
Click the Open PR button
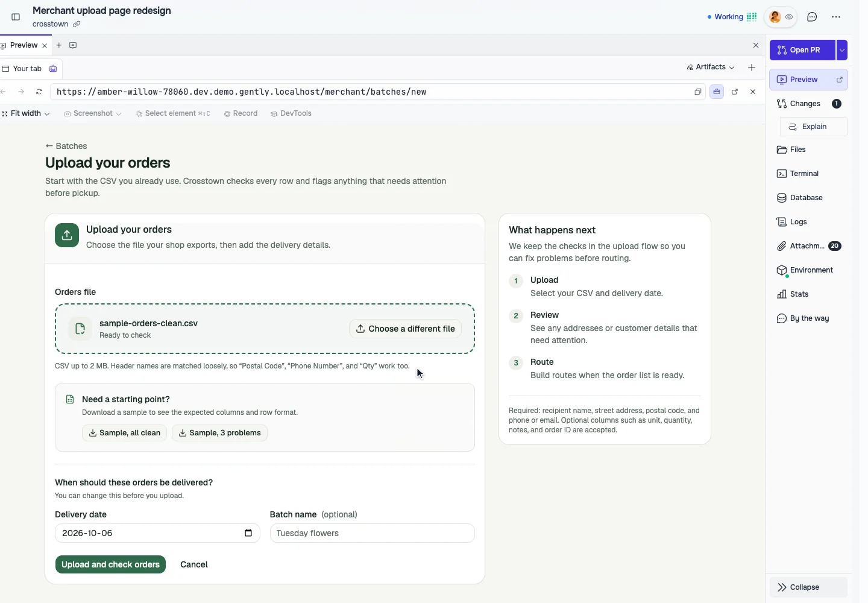point(802,50)
